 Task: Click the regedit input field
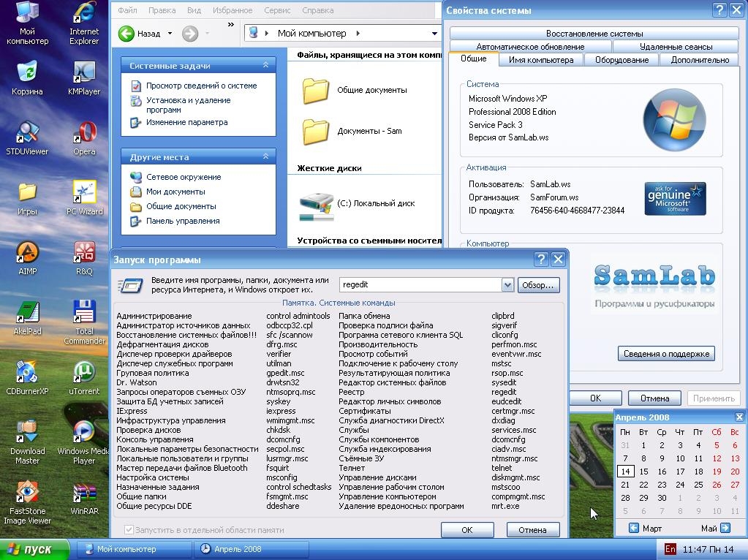(420, 285)
